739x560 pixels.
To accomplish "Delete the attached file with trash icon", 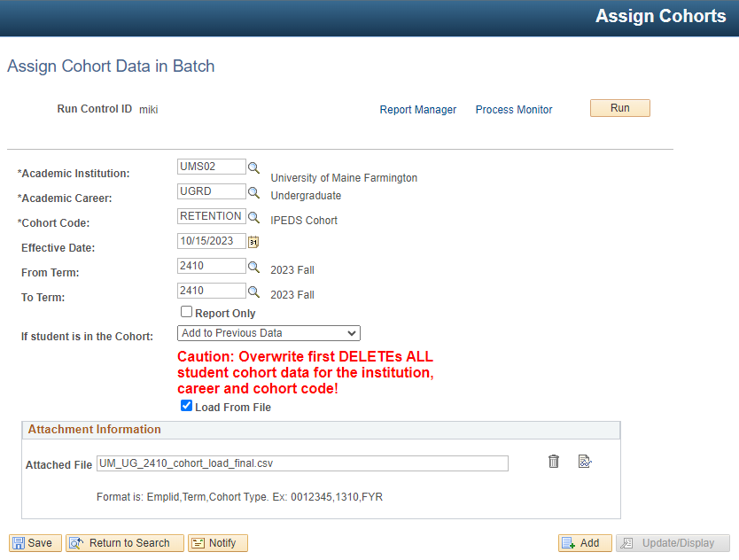I will pyautogui.click(x=554, y=461).
